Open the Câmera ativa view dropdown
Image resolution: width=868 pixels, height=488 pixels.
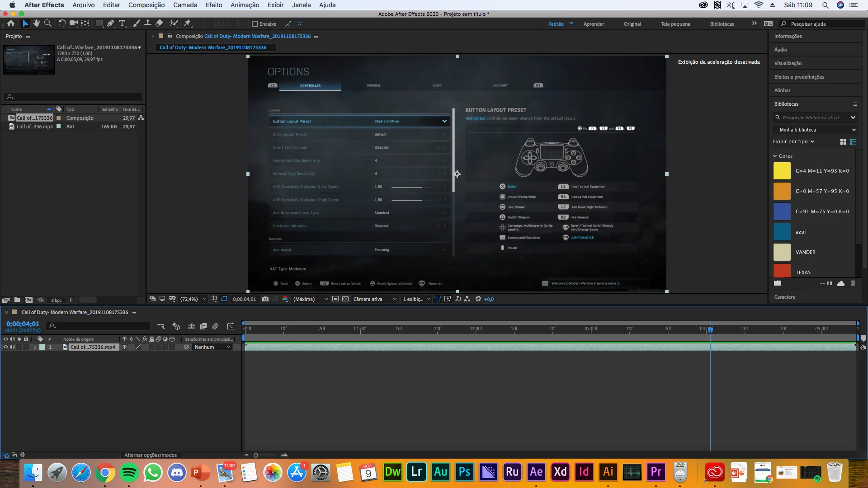click(x=374, y=299)
